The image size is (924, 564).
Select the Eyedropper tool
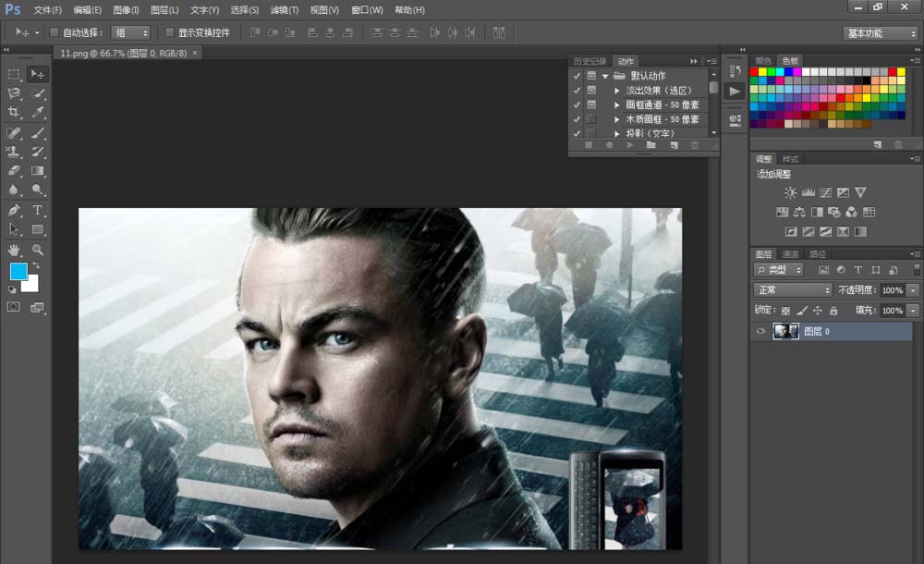pos(38,112)
